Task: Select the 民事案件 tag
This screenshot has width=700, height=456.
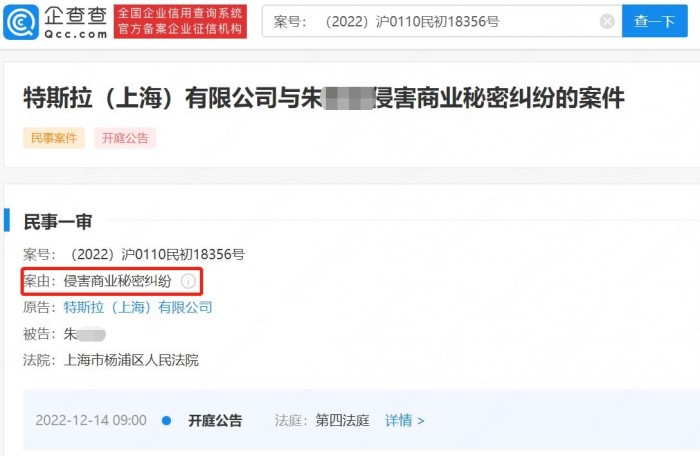Action: pos(54,138)
